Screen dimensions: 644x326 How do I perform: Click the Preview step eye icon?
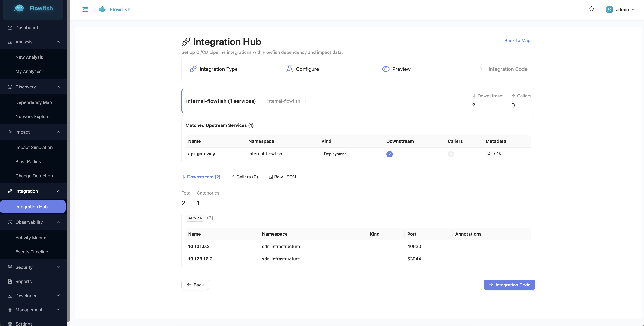coord(386,69)
